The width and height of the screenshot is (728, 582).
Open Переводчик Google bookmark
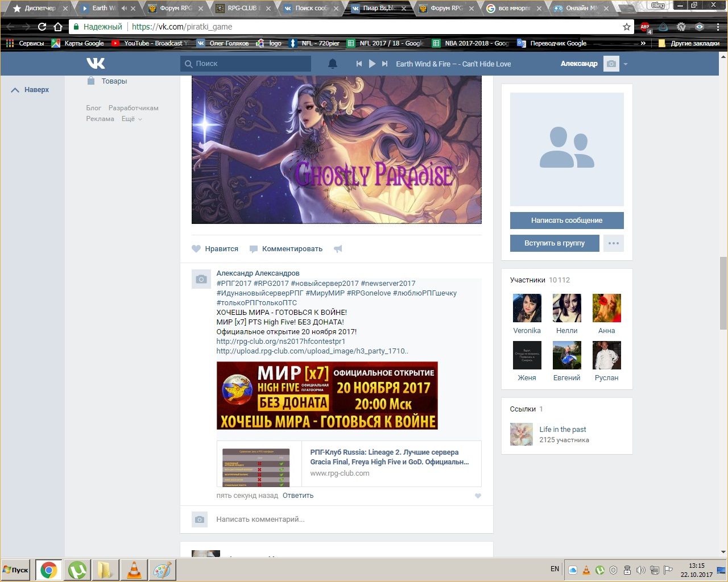pyautogui.click(x=552, y=43)
